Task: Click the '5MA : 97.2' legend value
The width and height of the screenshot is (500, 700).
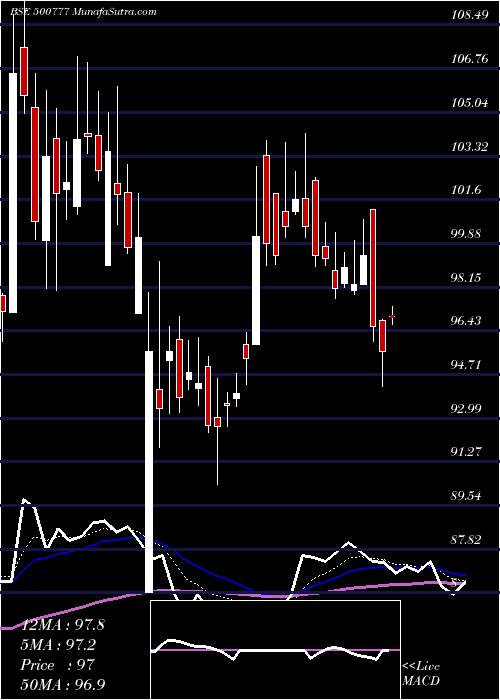Action: tap(58, 645)
